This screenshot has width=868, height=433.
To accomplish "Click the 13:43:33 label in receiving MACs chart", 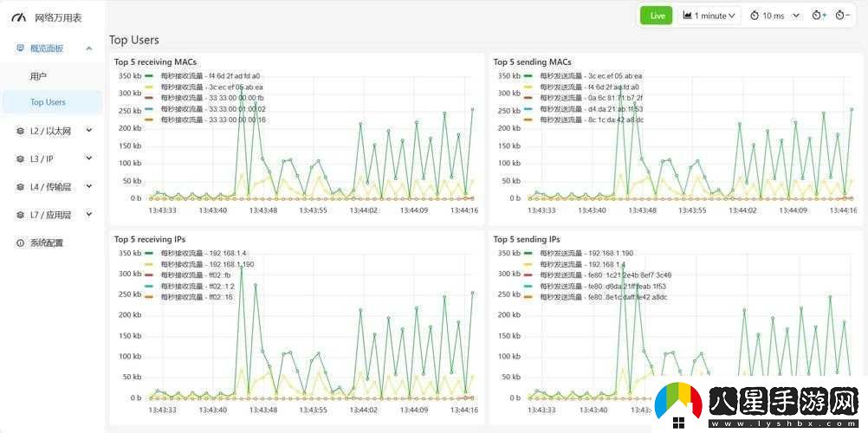I will tap(162, 210).
